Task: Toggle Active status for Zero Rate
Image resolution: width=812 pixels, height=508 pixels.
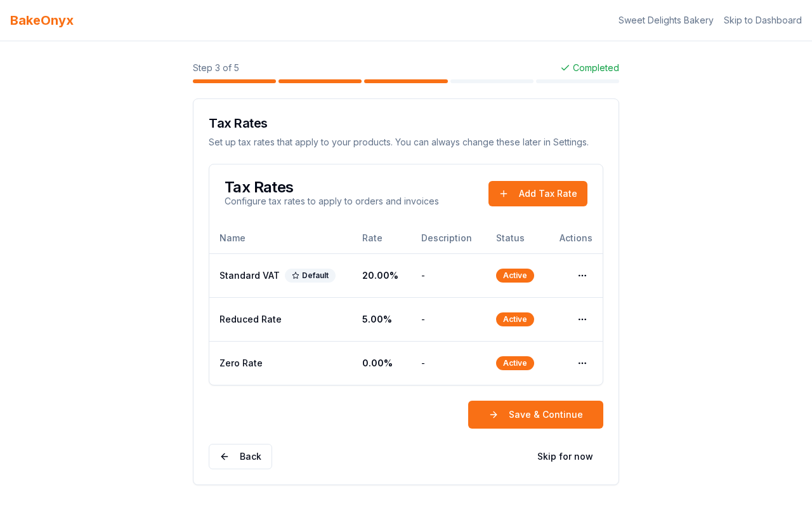Action: 514,363
